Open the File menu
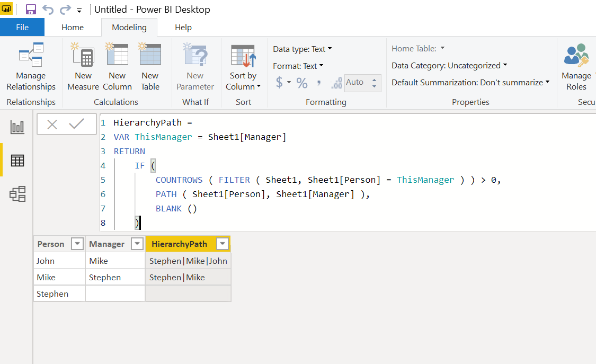The height and width of the screenshot is (364, 596). point(22,28)
